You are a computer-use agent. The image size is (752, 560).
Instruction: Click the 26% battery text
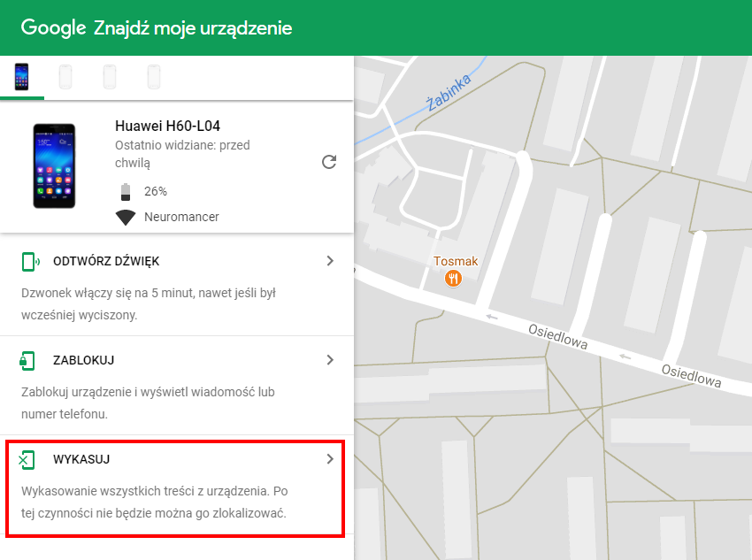156,191
